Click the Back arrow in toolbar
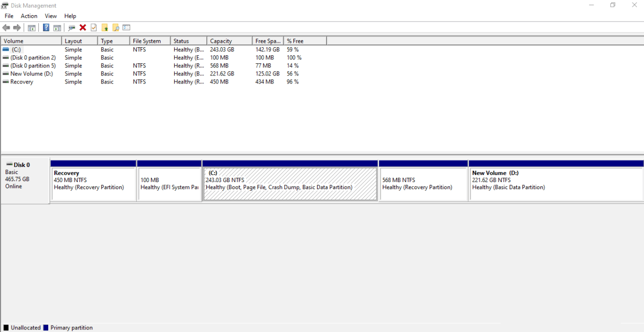The height and width of the screenshot is (332, 644). click(x=6, y=28)
